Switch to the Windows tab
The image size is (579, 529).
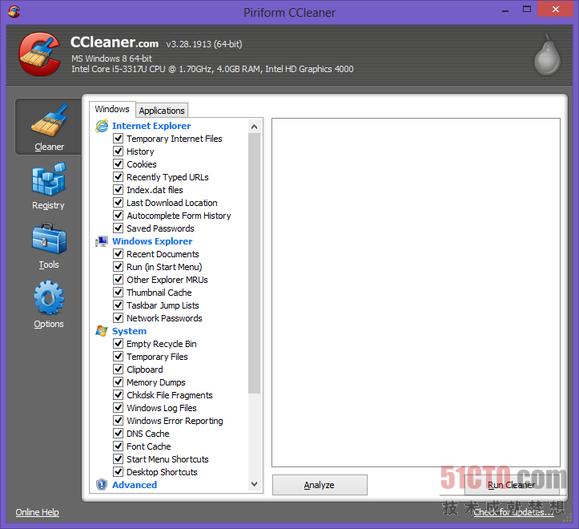112,109
